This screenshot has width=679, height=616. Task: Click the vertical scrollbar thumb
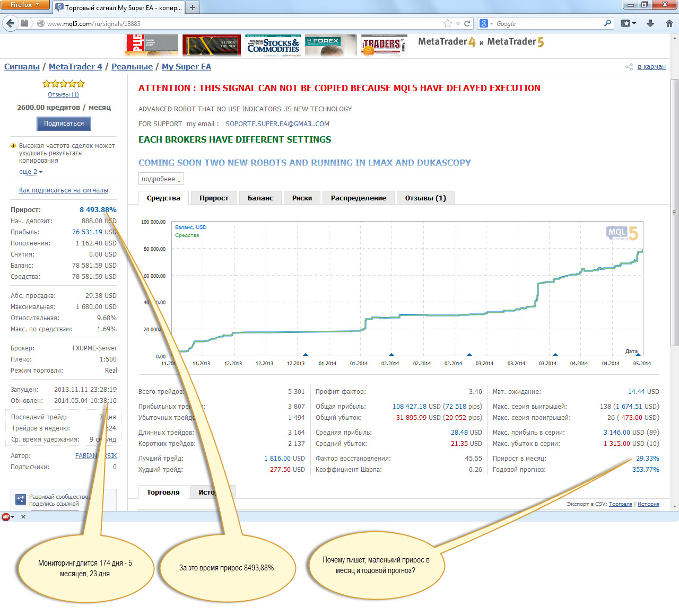675,212
